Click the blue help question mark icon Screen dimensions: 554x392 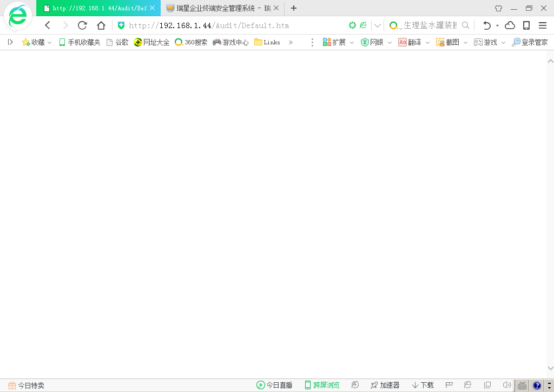(537, 386)
